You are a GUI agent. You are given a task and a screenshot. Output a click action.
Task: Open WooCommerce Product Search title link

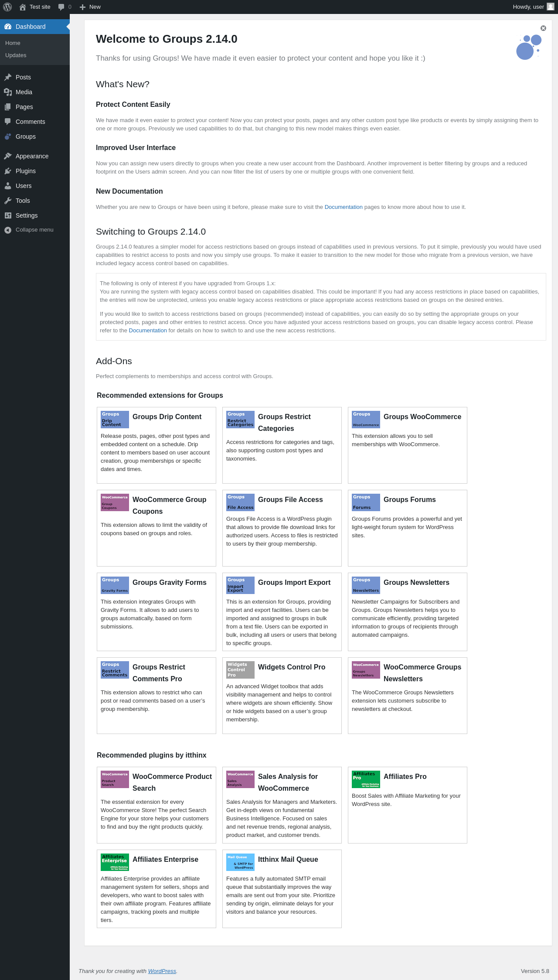[x=172, y=782]
